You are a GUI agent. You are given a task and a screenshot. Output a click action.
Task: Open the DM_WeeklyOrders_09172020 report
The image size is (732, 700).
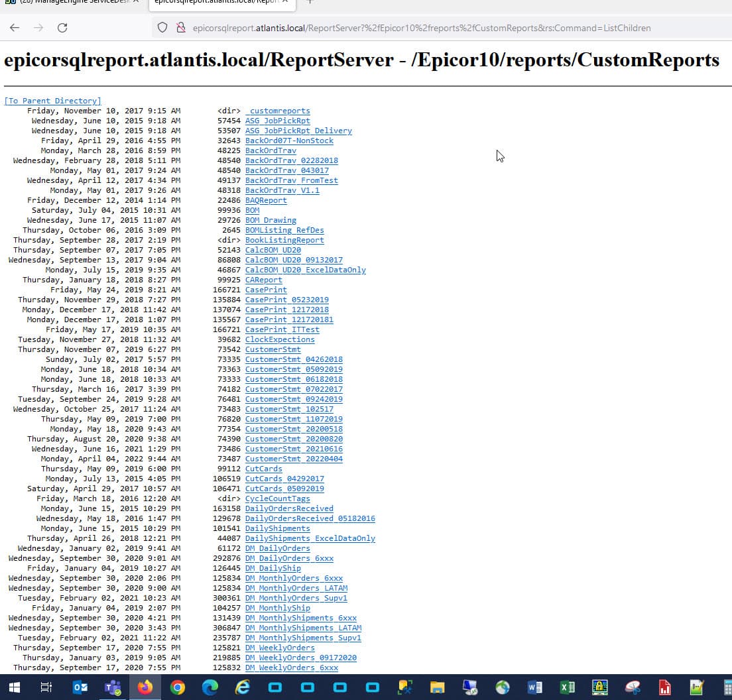[301, 658]
